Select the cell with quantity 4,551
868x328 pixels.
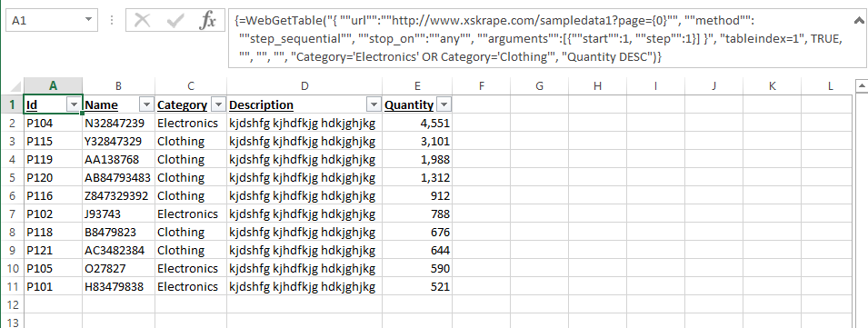pos(417,124)
